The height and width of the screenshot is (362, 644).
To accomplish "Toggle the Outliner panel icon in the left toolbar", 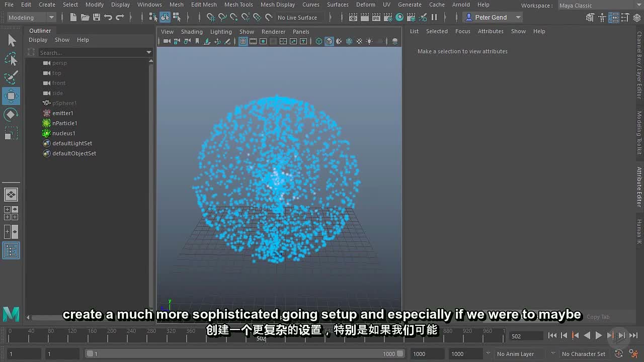I will point(11,250).
